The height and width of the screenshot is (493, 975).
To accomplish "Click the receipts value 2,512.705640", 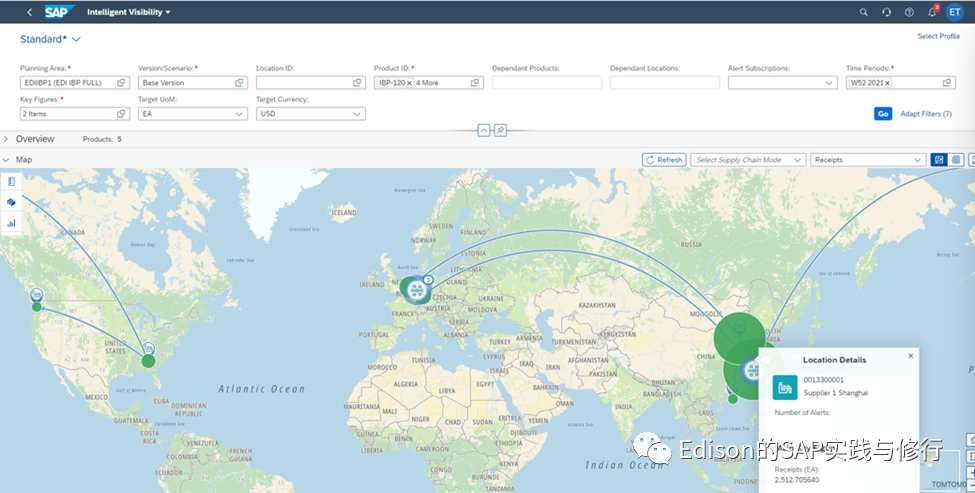I will point(797,480).
